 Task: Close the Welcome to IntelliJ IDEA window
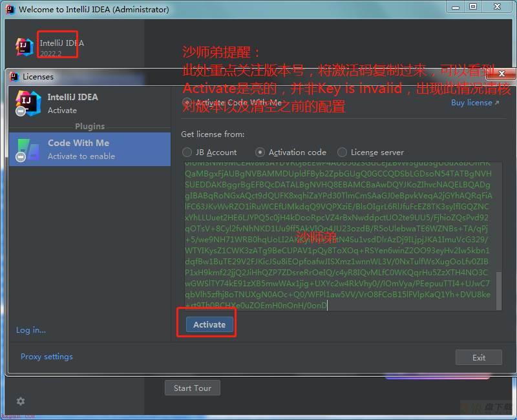[x=498, y=7]
